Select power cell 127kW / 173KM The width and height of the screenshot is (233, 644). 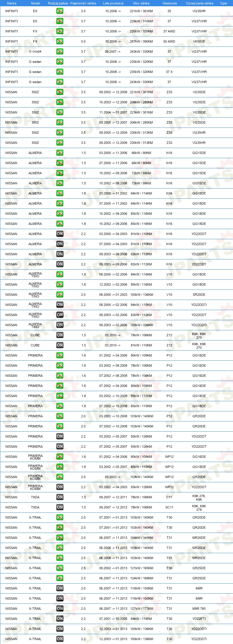142,609
